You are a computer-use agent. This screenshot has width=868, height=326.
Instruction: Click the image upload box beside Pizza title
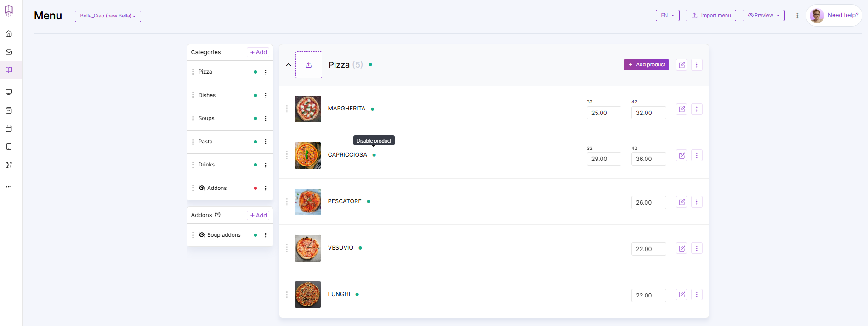coord(308,65)
